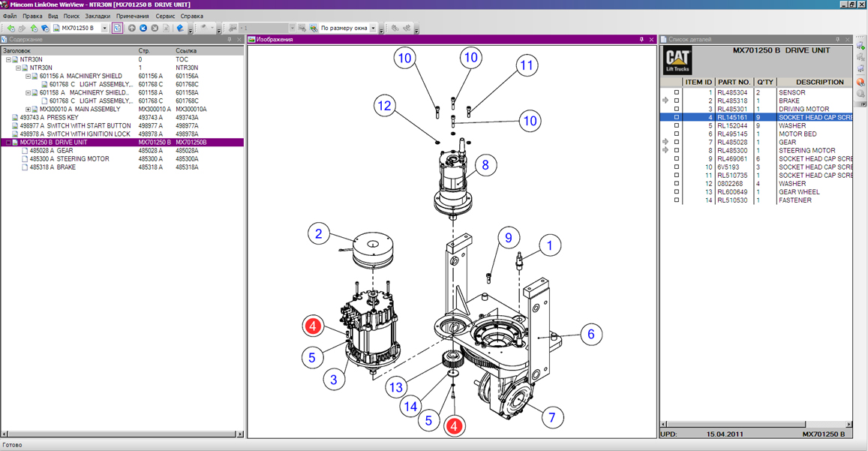Click red callout 4 on the driving motor
This screenshot has height=451, width=868.
click(x=313, y=326)
